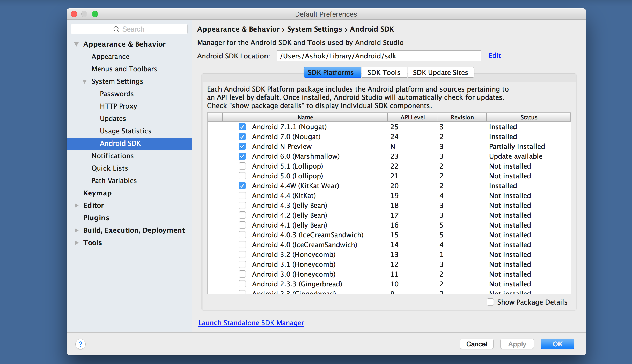Image resolution: width=632 pixels, height=364 pixels.
Task: Click the Apply button
Action: [x=517, y=344]
